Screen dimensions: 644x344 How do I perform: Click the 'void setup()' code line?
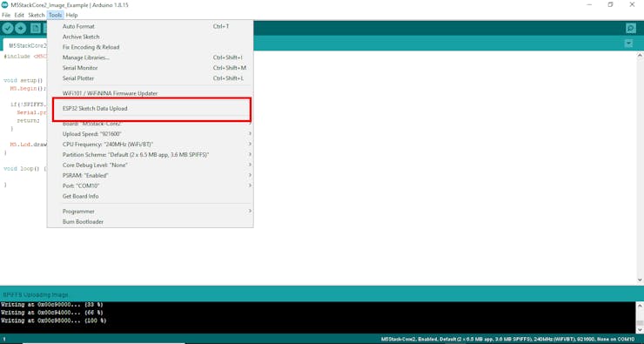point(23,80)
